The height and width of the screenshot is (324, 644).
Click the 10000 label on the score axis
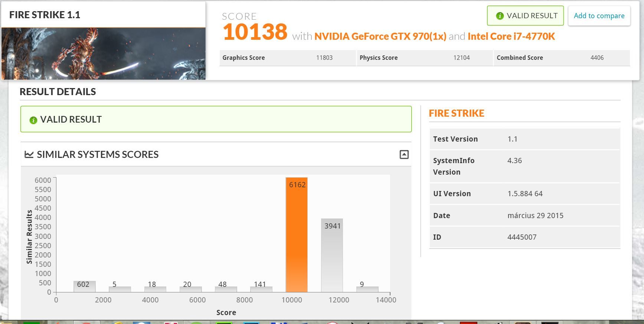tap(292, 300)
